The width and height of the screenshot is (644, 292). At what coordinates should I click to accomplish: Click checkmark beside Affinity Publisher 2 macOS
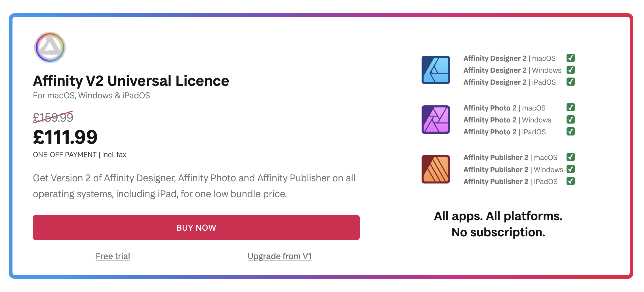coord(571,157)
